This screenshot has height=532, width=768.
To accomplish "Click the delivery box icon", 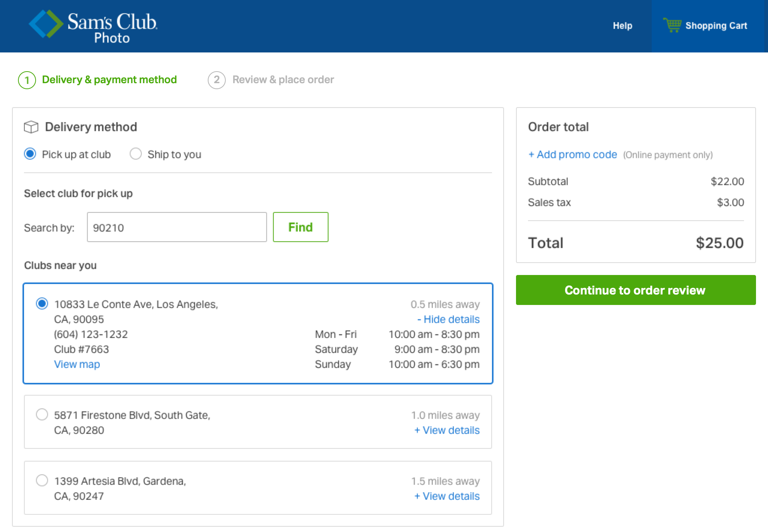I will [x=31, y=127].
